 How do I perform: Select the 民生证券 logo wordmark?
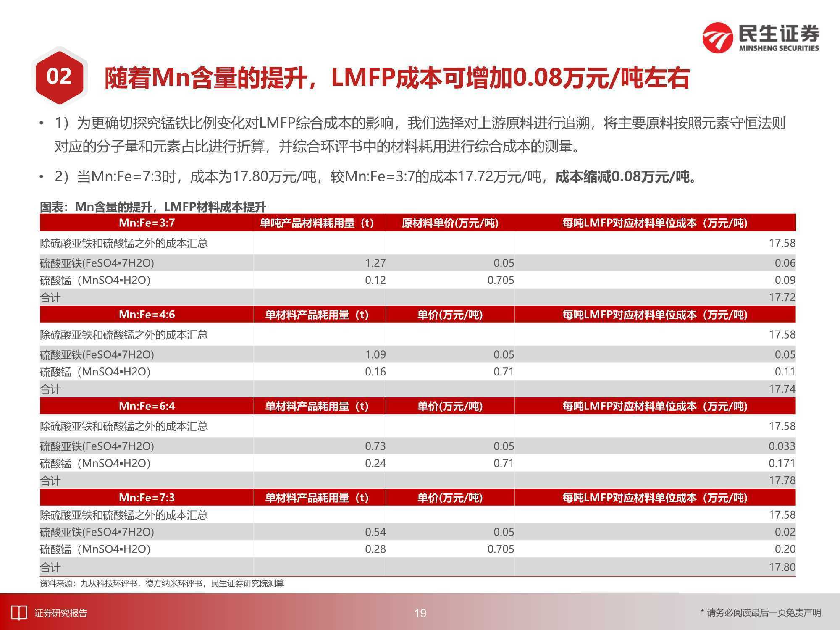point(779,34)
